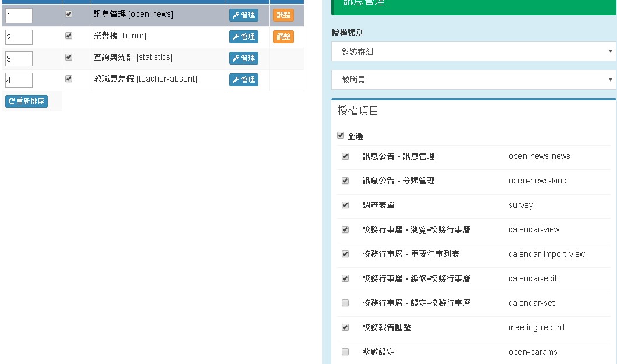617x364 pixels.
Task: Click order input field containing 2
Action: click(x=19, y=37)
